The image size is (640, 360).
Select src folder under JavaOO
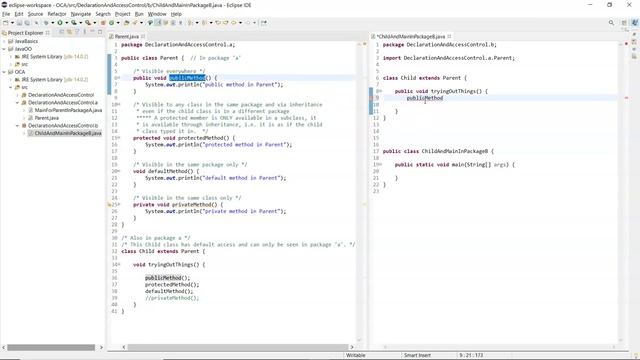pyautogui.click(x=24, y=64)
